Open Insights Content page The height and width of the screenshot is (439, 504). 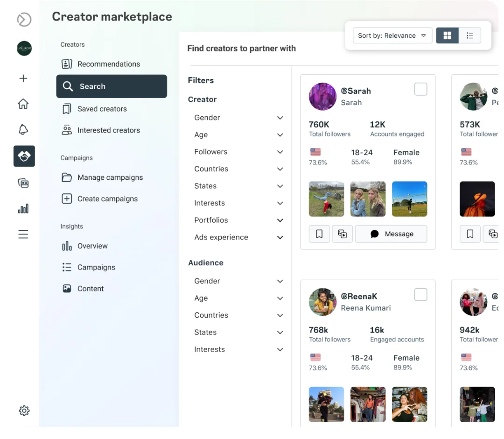click(91, 289)
